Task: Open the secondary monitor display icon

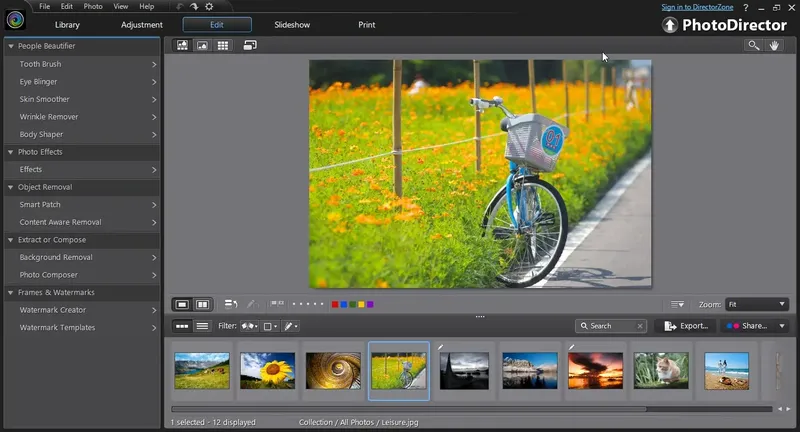Action: (x=250, y=45)
